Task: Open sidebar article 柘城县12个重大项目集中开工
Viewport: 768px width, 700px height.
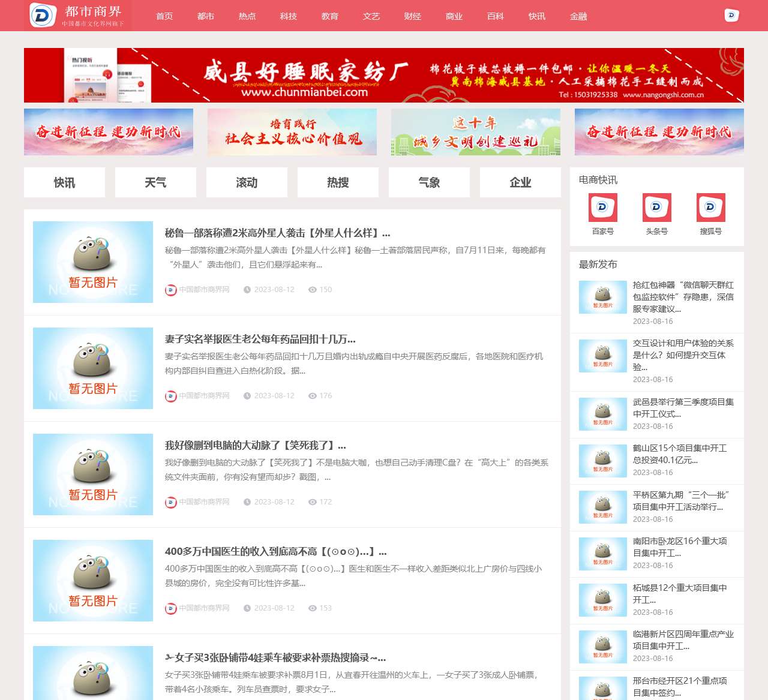Action: click(x=680, y=594)
